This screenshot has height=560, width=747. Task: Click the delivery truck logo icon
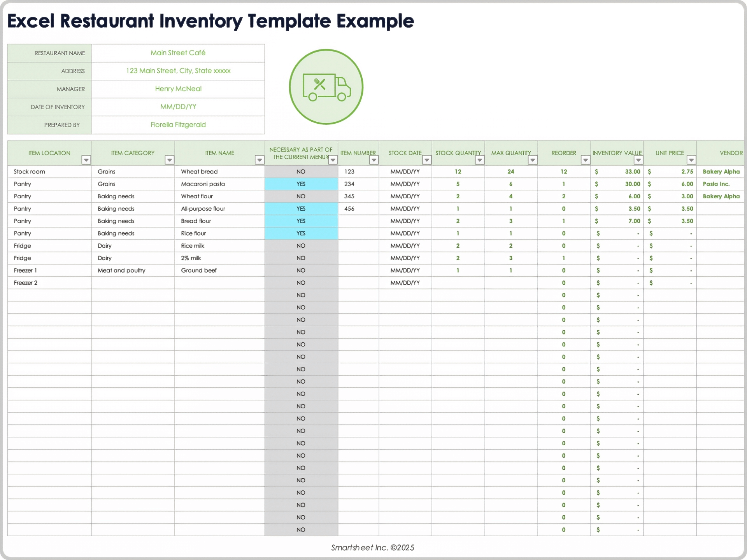pos(326,87)
